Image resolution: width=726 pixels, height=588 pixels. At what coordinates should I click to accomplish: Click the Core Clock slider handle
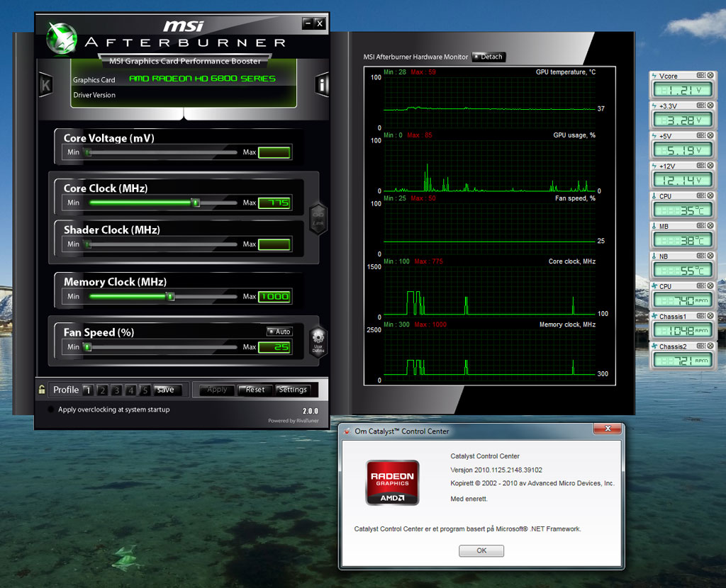(196, 203)
